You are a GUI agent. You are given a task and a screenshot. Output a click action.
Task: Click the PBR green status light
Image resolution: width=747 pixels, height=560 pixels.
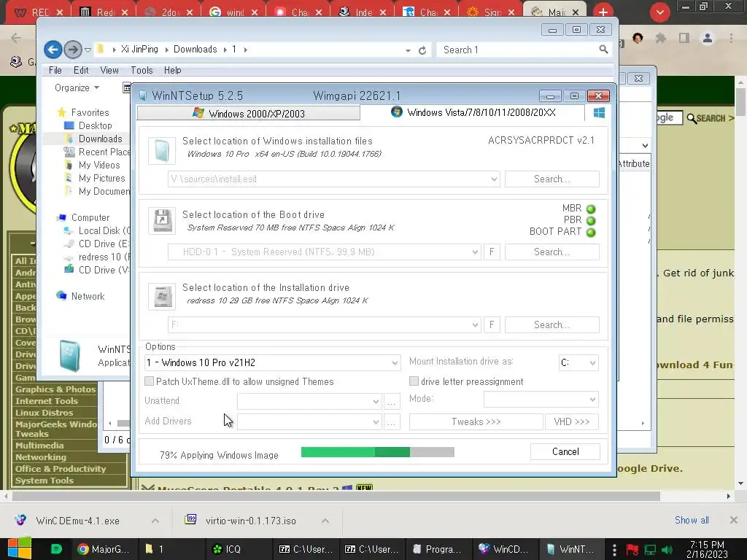(591, 220)
